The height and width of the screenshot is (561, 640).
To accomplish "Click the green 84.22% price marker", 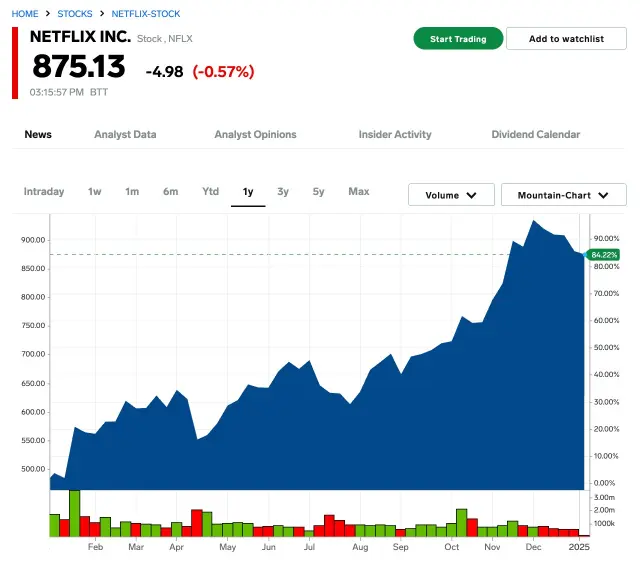I will (604, 254).
